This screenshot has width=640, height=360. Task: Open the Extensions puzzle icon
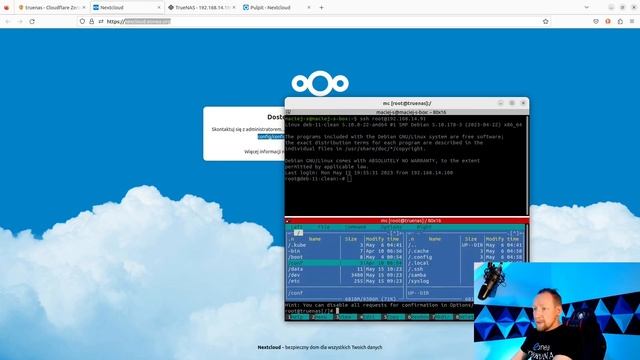pyautogui.click(x=620, y=21)
